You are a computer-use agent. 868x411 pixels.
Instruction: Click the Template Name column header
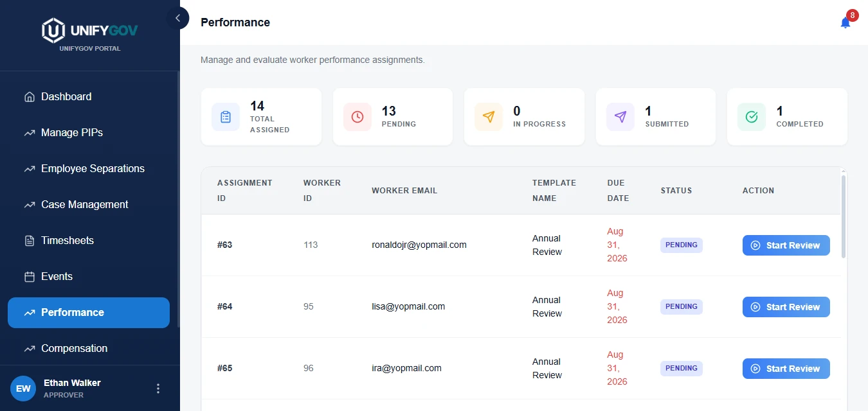[554, 191]
